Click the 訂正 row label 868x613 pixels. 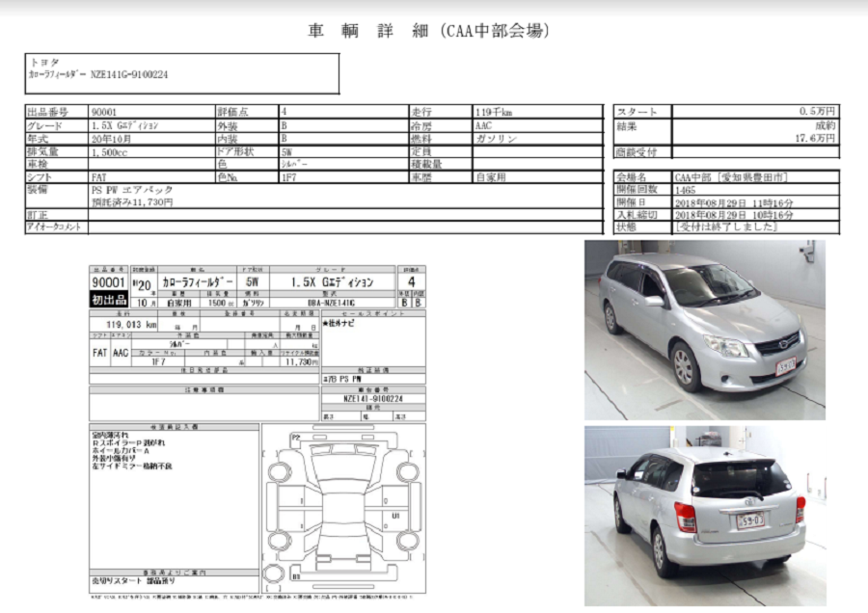tap(37, 215)
